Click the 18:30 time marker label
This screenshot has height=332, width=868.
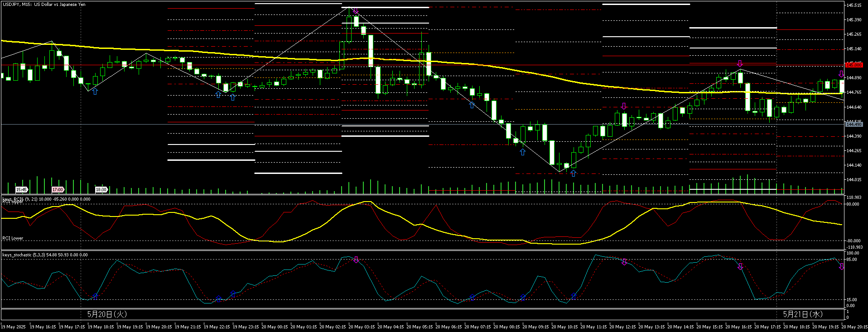point(101,190)
